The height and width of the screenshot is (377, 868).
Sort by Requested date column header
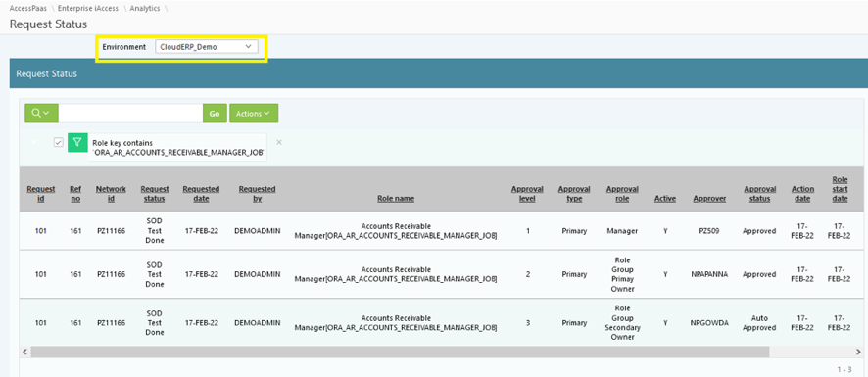[x=201, y=194]
